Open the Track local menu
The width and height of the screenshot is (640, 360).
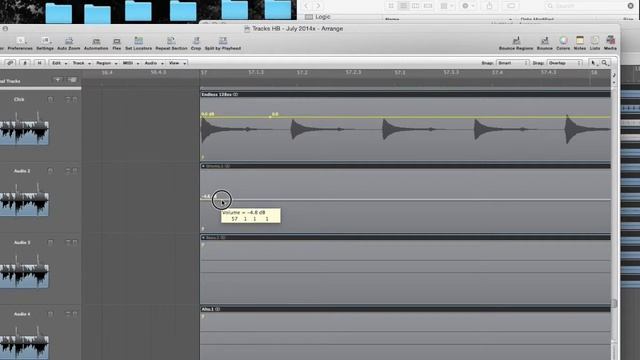[81, 63]
